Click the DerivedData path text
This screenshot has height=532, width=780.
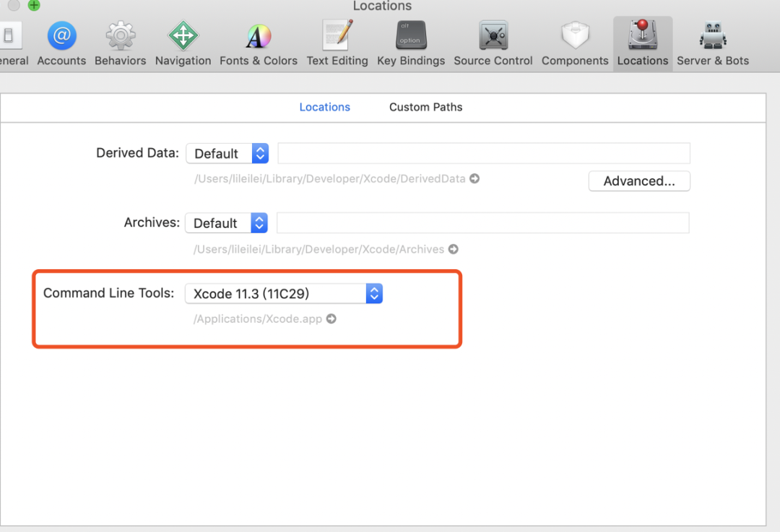click(x=330, y=178)
